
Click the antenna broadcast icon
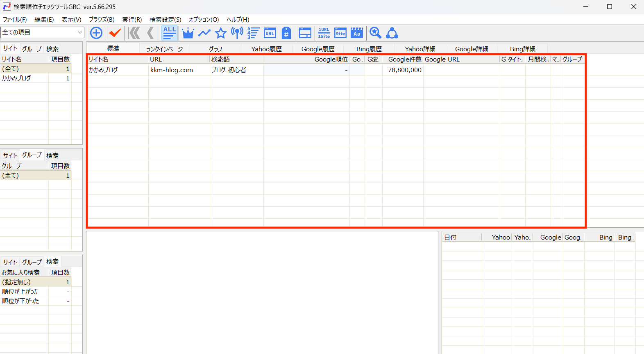pyautogui.click(x=237, y=33)
